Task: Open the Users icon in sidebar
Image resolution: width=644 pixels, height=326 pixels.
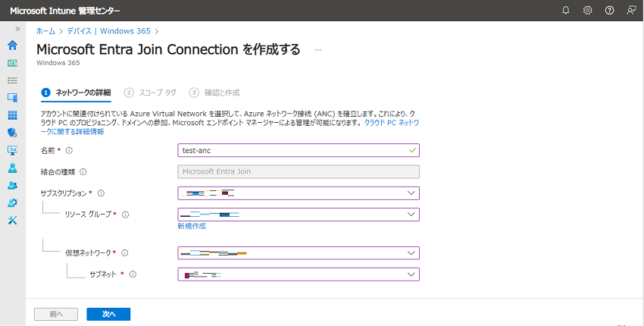Action: point(13,168)
